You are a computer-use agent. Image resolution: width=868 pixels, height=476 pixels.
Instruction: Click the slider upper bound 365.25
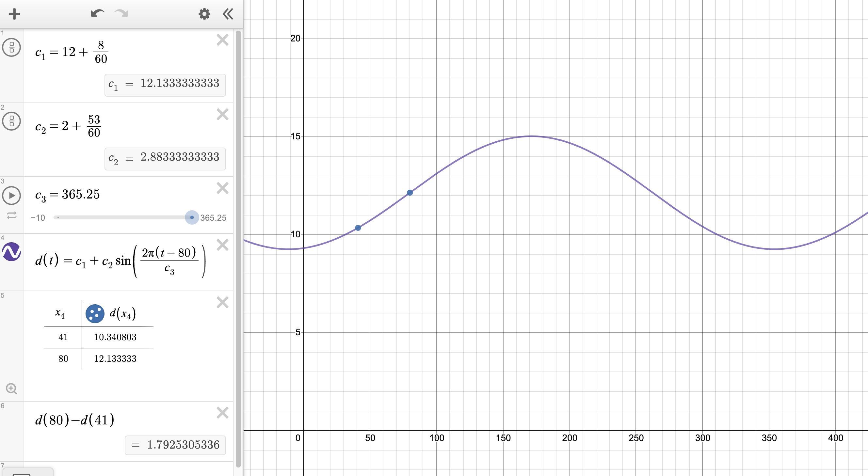(213, 218)
